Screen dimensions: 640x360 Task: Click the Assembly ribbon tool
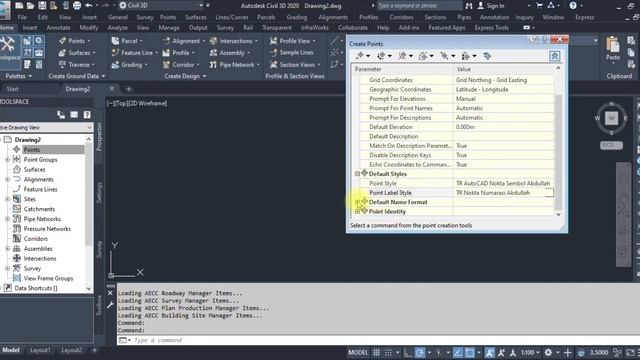click(x=229, y=53)
